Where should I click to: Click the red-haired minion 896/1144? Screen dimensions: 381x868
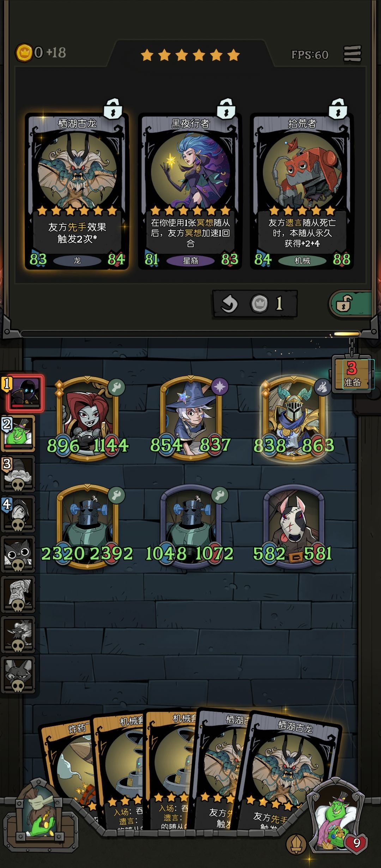[x=87, y=419]
